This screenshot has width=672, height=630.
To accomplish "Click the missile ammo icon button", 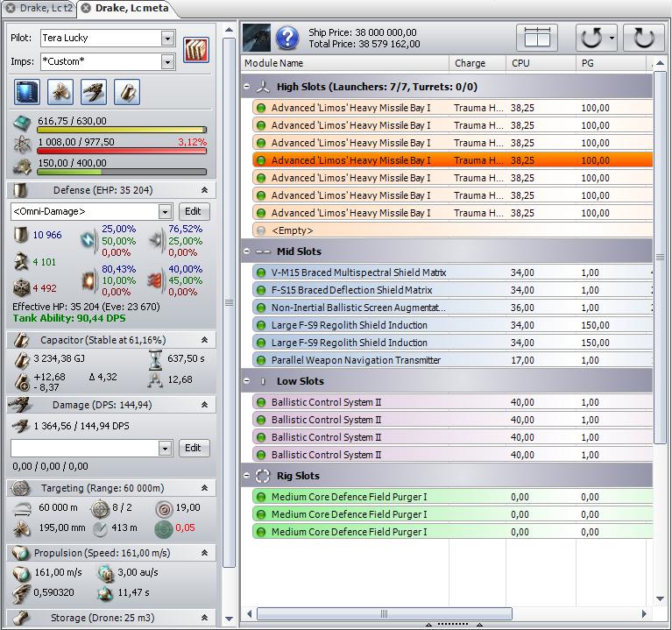I will point(94,92).
